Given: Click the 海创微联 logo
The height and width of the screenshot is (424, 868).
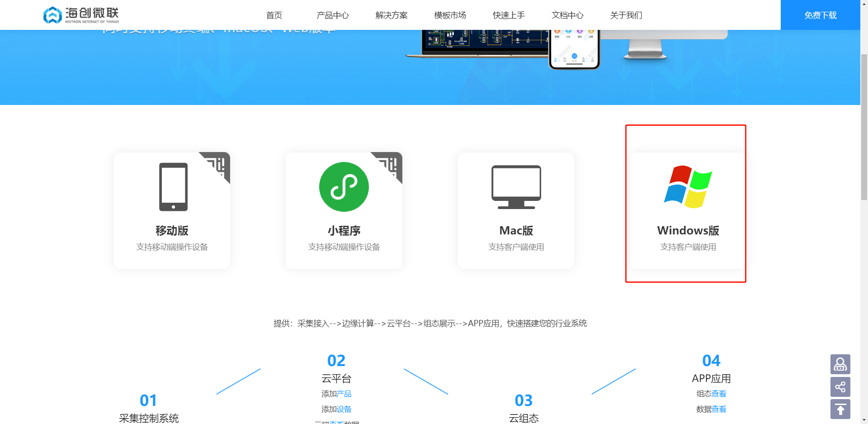Looking at the screenshot, I should pos(81,15).
